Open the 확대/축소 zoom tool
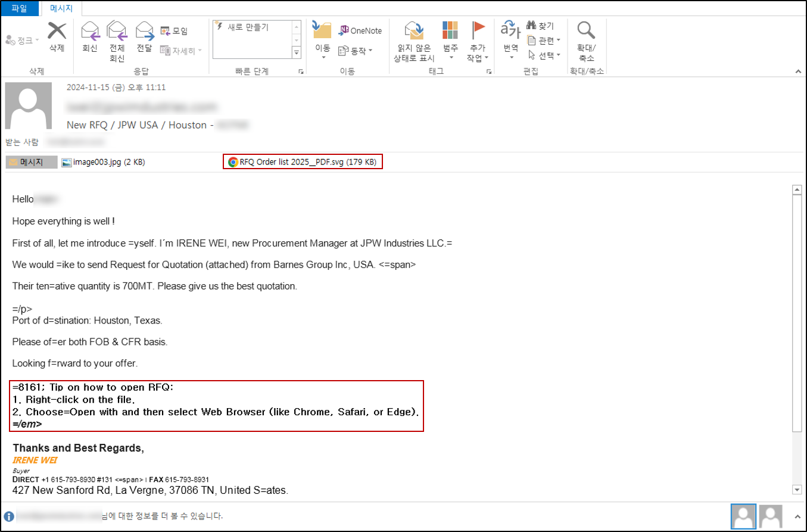807x532 pixels. tap(586, 42)
